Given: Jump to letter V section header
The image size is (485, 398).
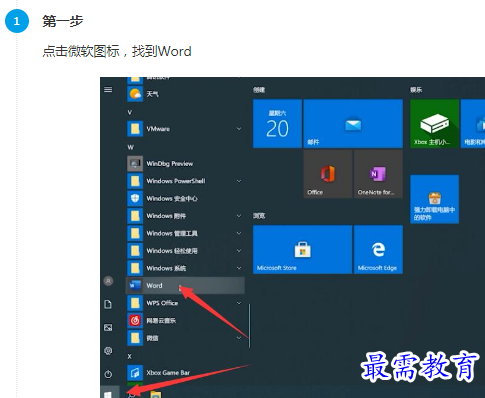Looking at the screenshot, I should click(x=130, y=112).
